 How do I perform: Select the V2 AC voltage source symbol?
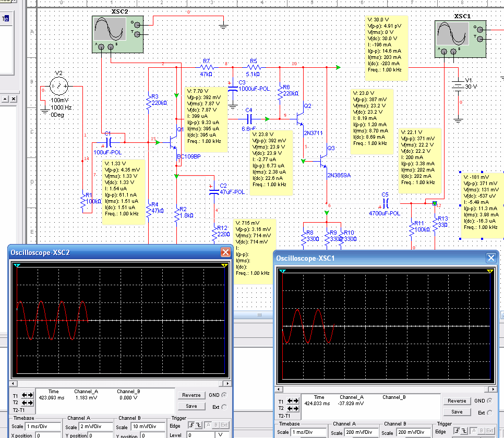click(x=59, y=86)
